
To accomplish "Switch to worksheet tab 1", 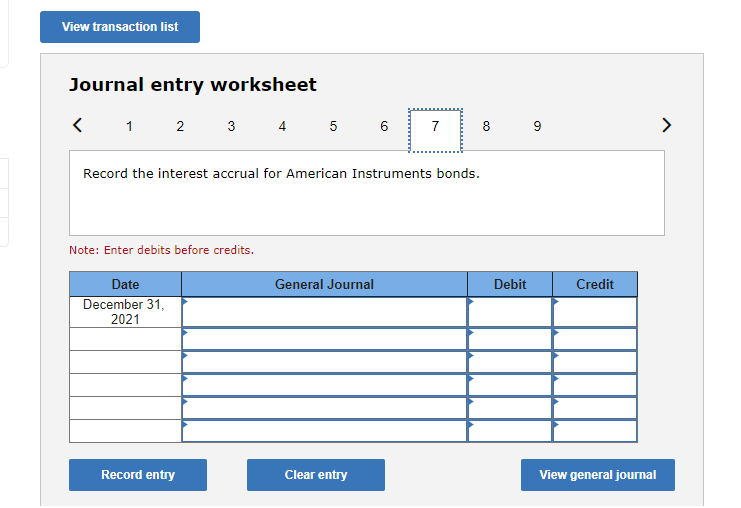I will click(x=129, y=126).
